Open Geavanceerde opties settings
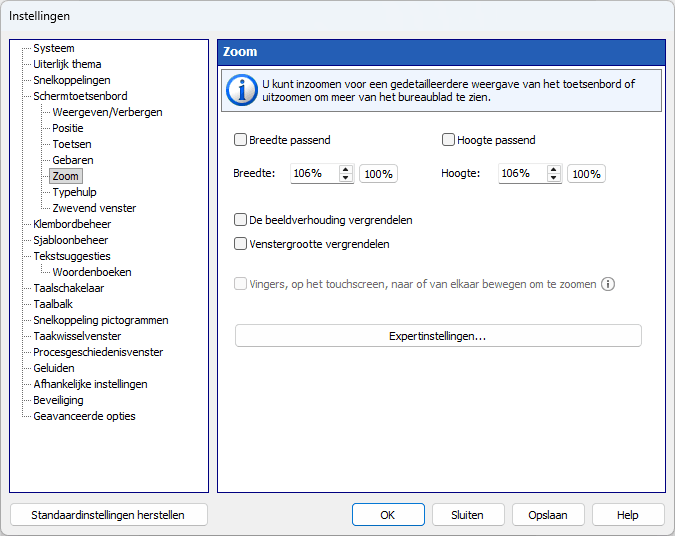The height and width of the screenshot is (536, 675). 84,416
